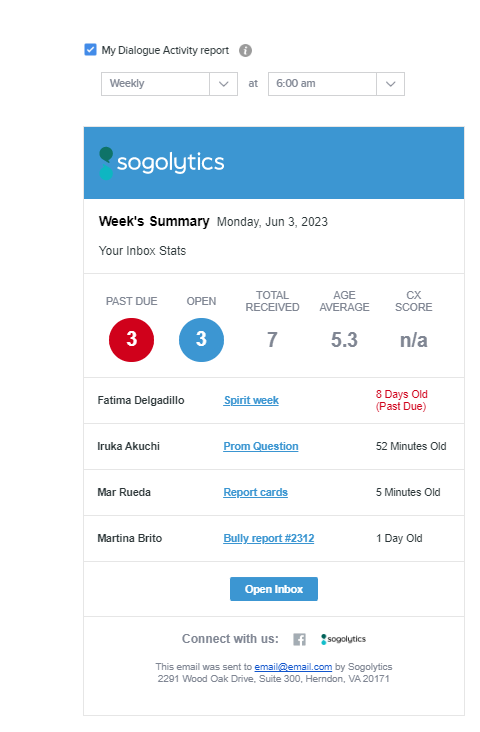Open the Spirit week link
The image size is (480, 732).
(x=251, y=401)
